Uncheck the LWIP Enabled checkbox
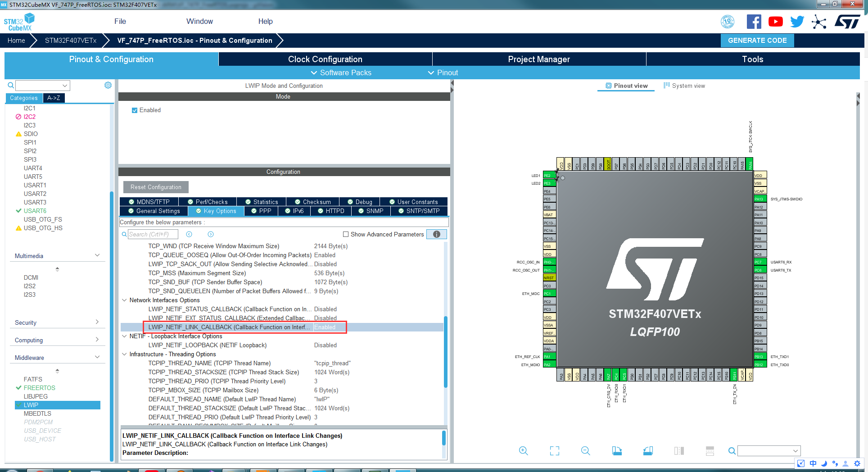The width and height of the screenshot is (868, 472). tap(134, 110)
